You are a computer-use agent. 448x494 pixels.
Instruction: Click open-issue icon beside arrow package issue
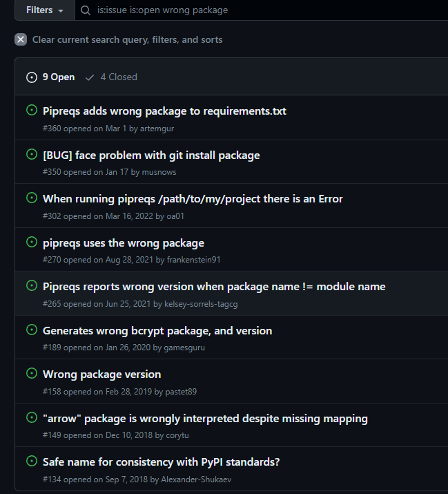click(x=31, y=417)
